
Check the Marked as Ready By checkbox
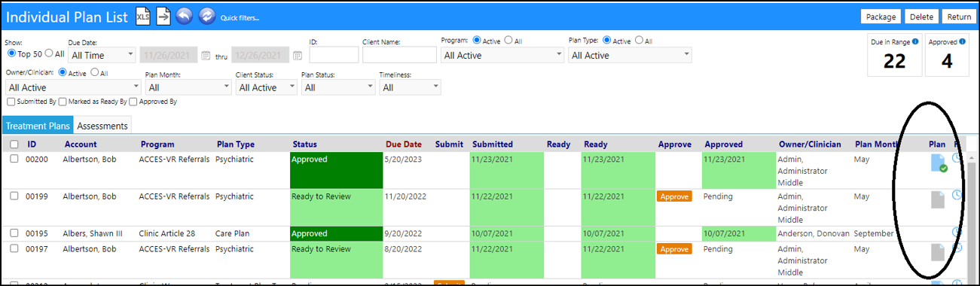tap(63, 102)
